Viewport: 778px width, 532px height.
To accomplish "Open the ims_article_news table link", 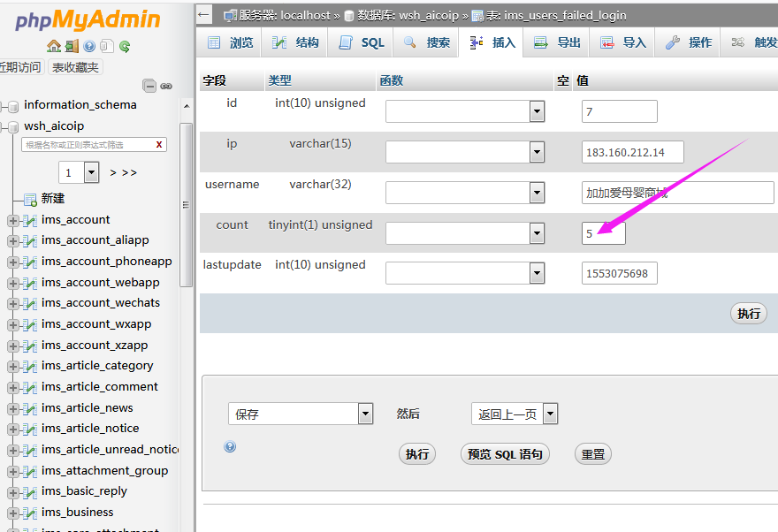I will 88,407.
